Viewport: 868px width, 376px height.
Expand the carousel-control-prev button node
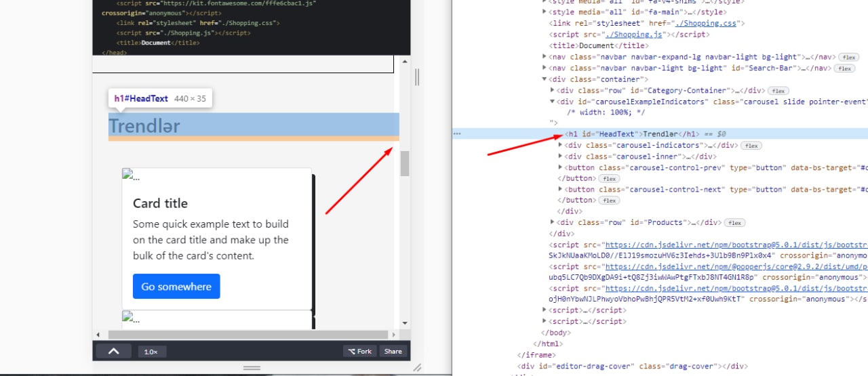(x=560, y=167)
